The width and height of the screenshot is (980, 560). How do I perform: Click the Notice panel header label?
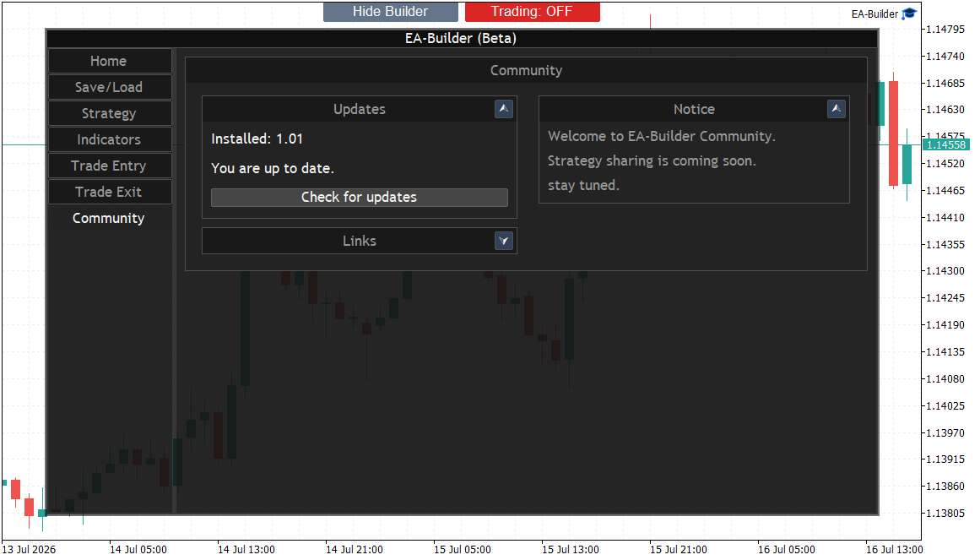click(x=694, y=110)
